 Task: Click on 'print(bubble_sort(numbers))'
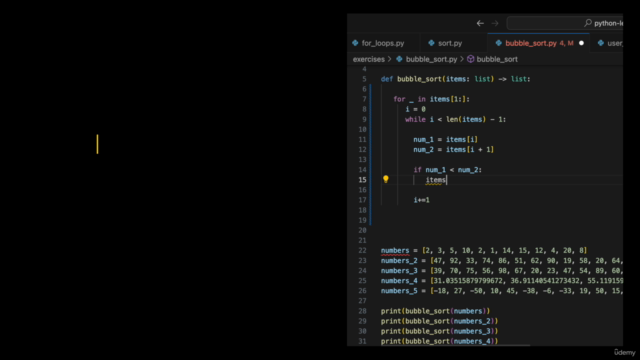point(435,311)
